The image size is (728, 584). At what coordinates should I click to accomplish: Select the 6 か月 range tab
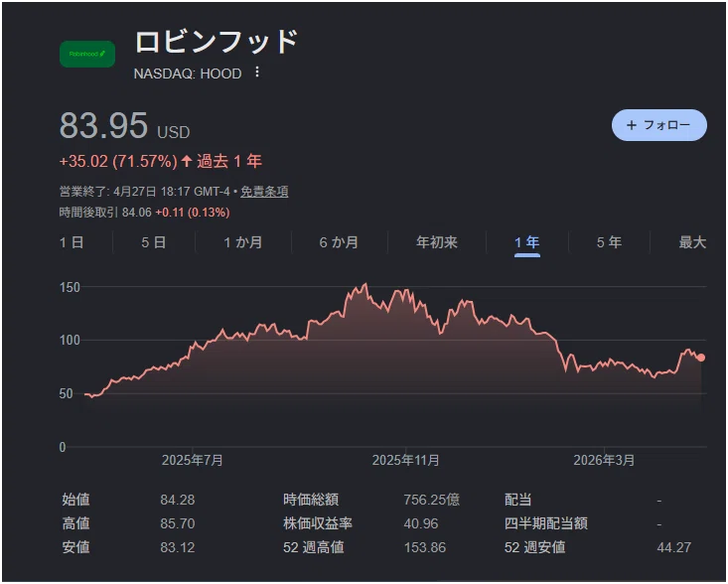(339, 242)
